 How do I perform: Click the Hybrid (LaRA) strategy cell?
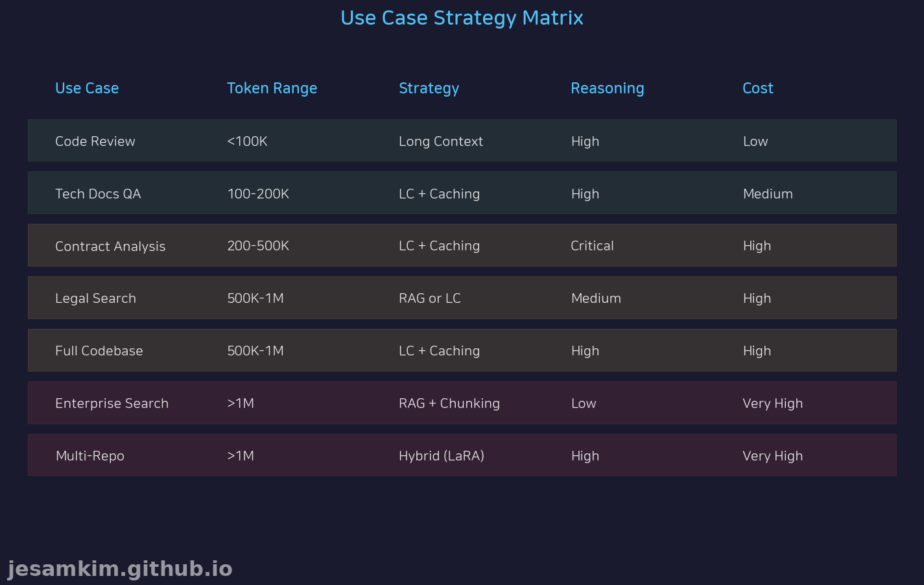pos(441,456)
